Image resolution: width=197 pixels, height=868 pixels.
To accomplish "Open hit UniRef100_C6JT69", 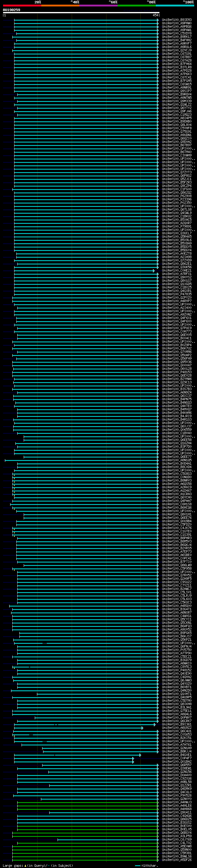I will 177,839.
